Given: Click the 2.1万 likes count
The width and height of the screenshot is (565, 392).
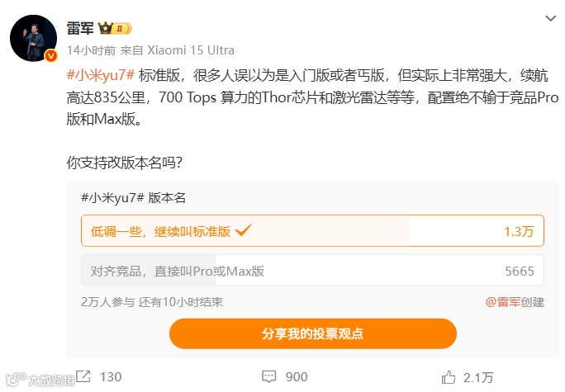Looking at the screenshot, I should coord(478,378).
